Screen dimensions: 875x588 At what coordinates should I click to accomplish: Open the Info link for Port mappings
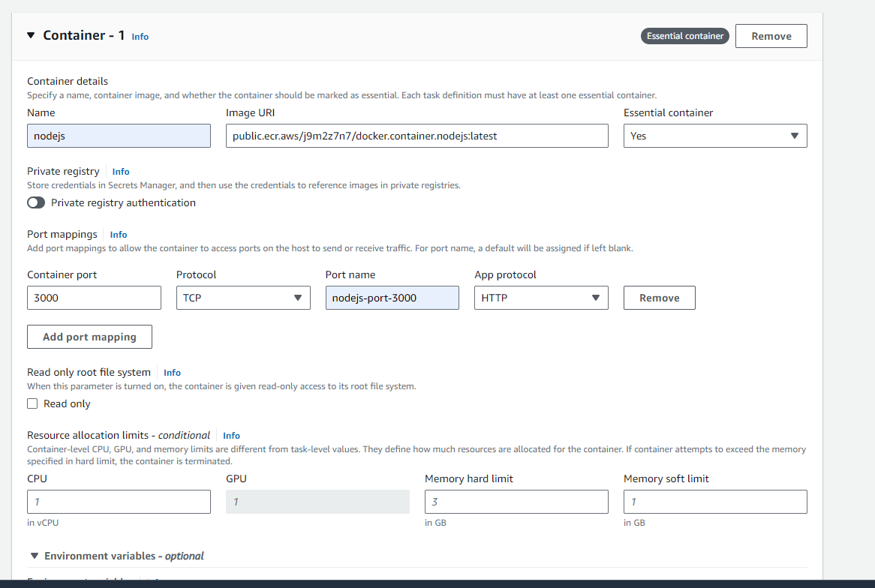click(x=118, y=234)
